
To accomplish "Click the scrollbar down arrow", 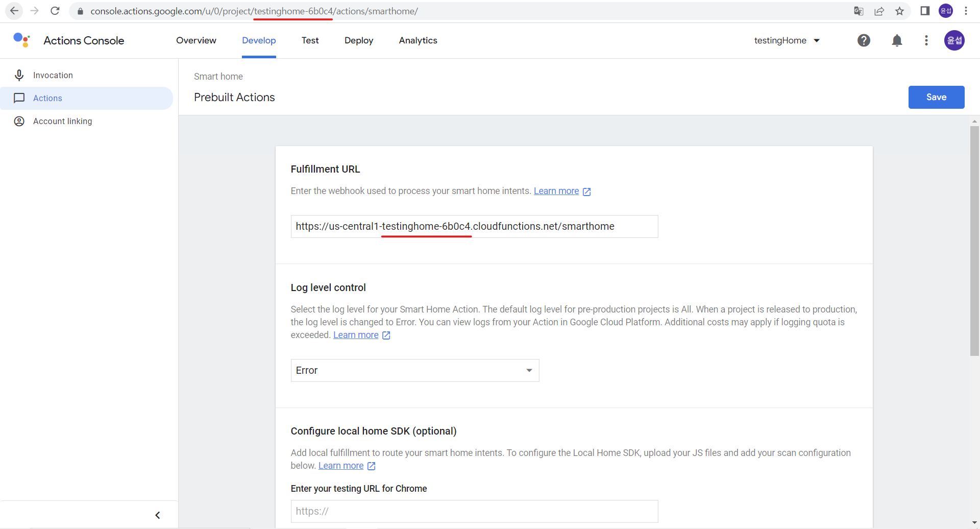I will (974, 523).
